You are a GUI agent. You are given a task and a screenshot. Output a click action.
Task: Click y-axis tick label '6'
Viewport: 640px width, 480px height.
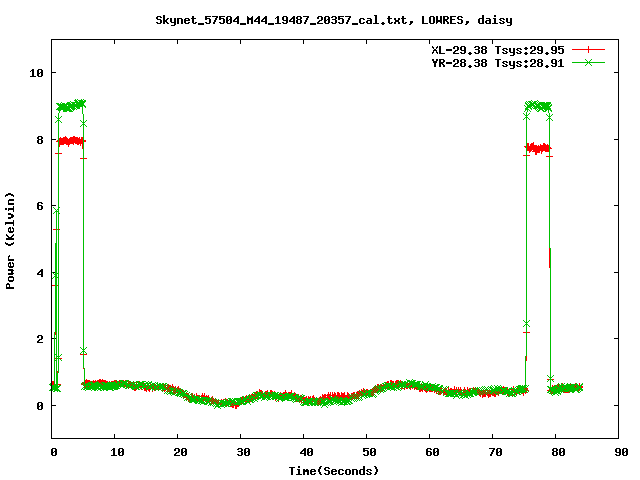tap(40, 206)
